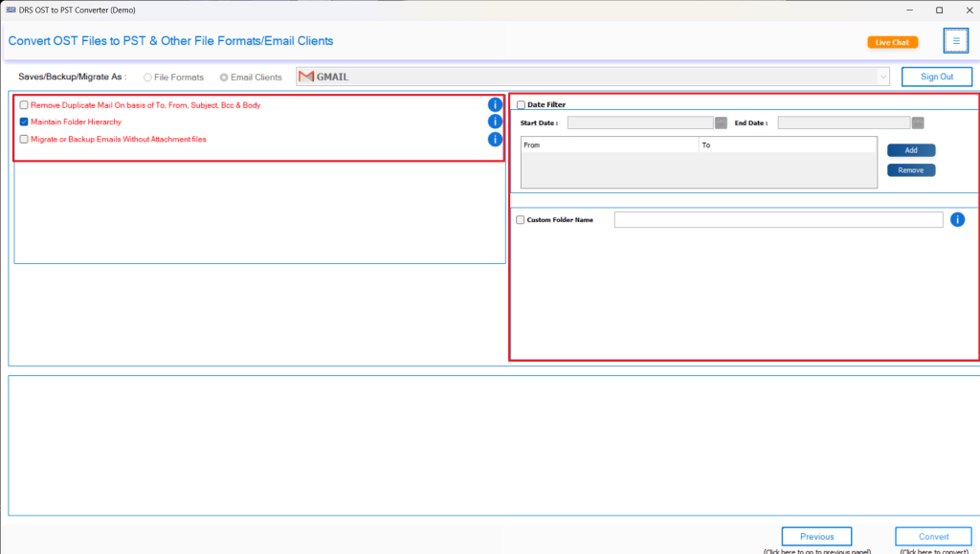This screenshot has width=980, height=554.
Task: Click info icon next to Custom Folder Name
Action: [x=957, y=219]
